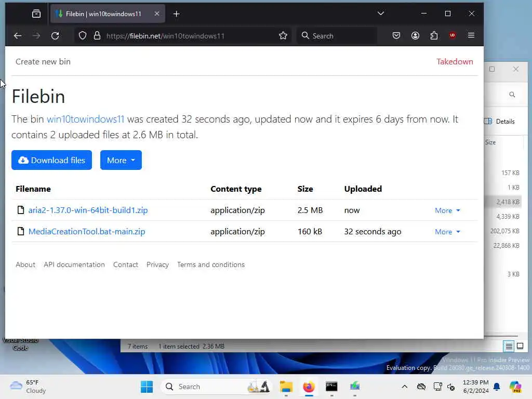Open the uBlock Origin extension icon
Image resolution: width=532 pixels, height=399 pixels.
tap(453, 36)
